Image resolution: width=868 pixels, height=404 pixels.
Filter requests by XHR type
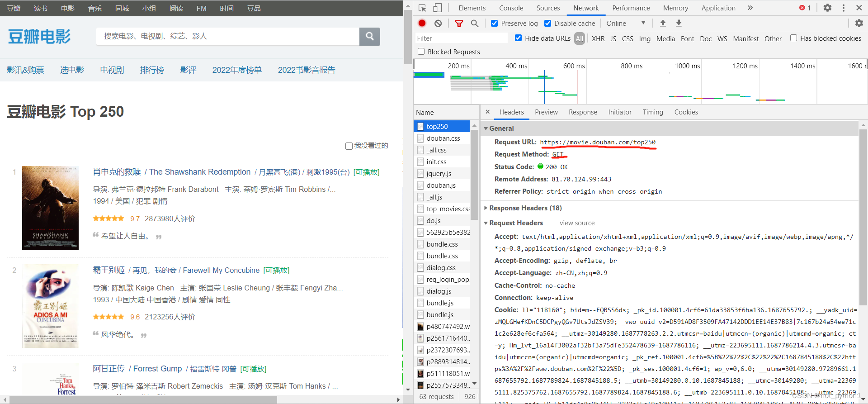tap(598, 38)
